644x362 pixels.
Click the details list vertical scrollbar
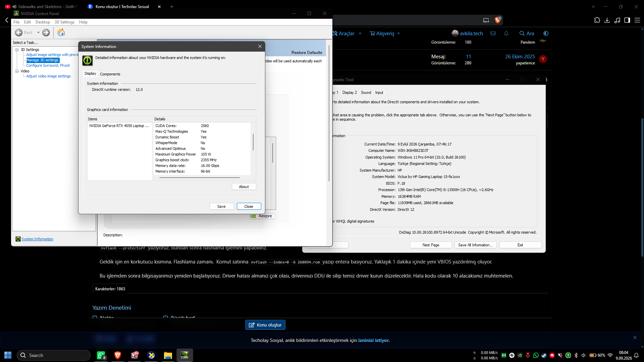point(253,142)
